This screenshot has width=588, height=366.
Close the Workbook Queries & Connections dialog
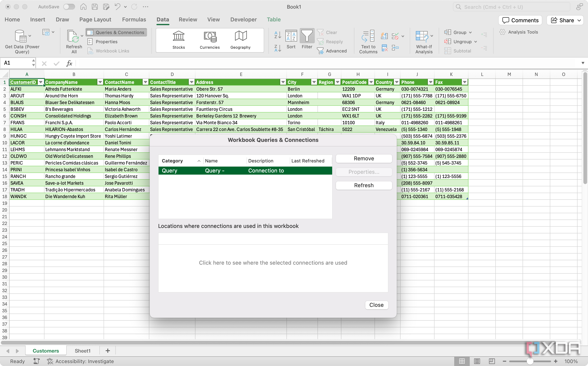(376, 305)
